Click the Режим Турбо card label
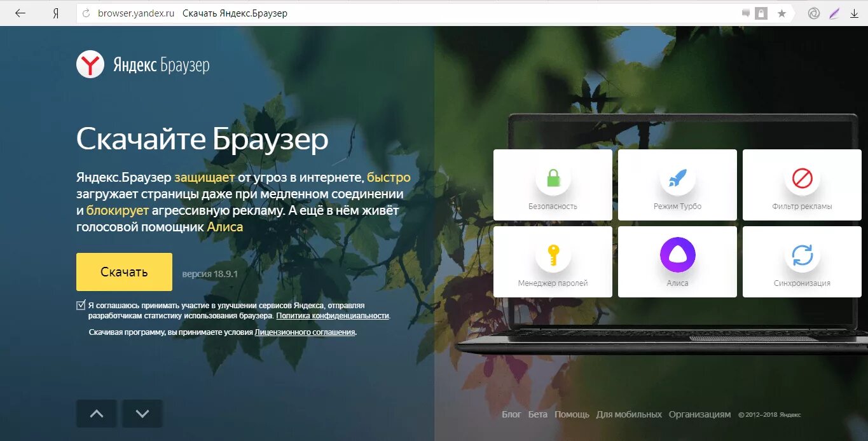The image size is (868, 441). click(677, 207)
